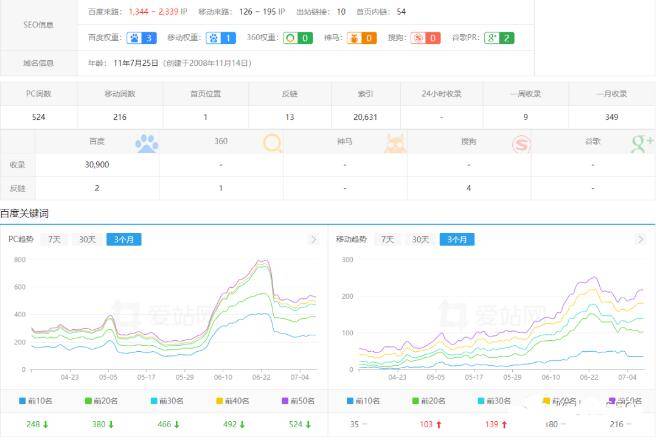Expand next arrow in mobile trend chart
The height and width of the screenshot is (440, 656).
tap(640, 239)
